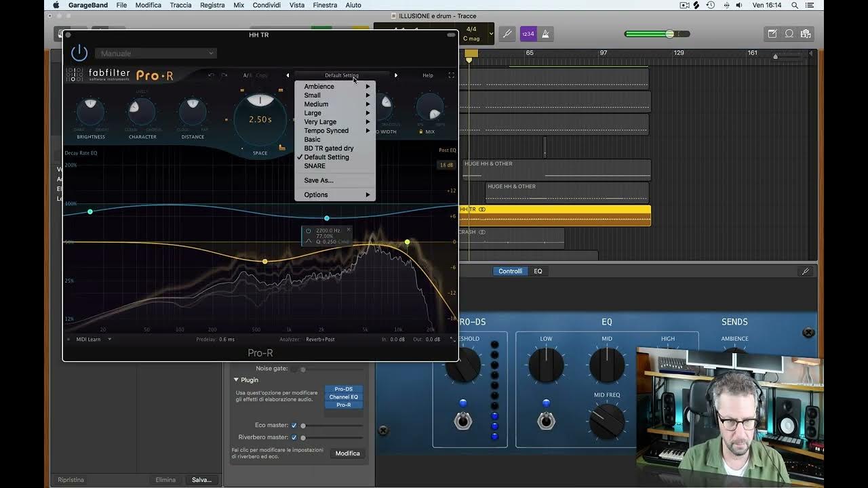Toggle Pro-R full screen mode icon
The height and width of the screenshot is (488, 868).
click(451, 75)
